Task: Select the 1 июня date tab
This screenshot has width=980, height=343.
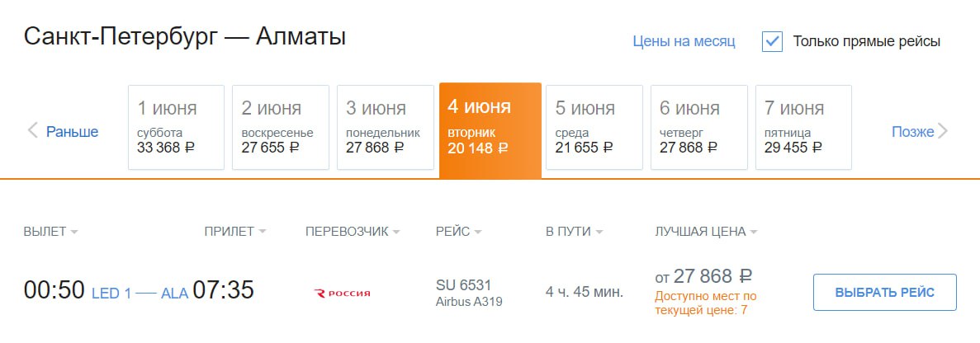Action: click(176, 127)
